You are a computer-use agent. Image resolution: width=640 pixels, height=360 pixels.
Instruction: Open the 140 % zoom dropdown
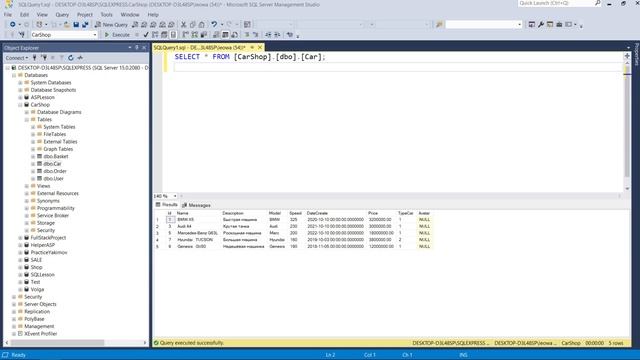pos(175,196)
